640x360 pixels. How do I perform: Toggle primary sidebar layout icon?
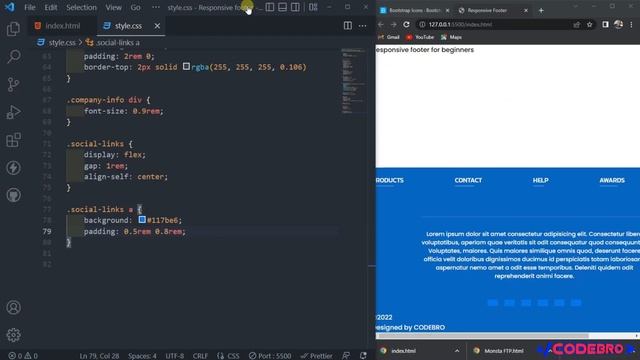pyautogui.click(x=270, y=7)
